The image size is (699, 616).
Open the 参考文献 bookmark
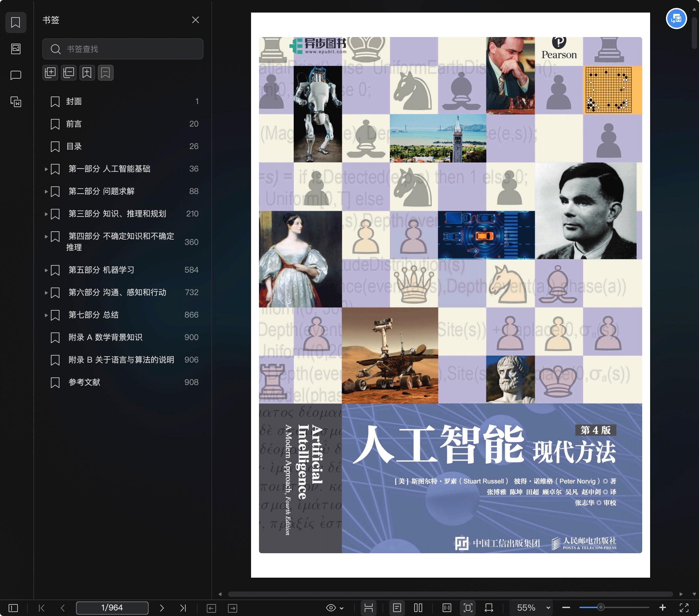pyautogui.click(x=84, y=382)
